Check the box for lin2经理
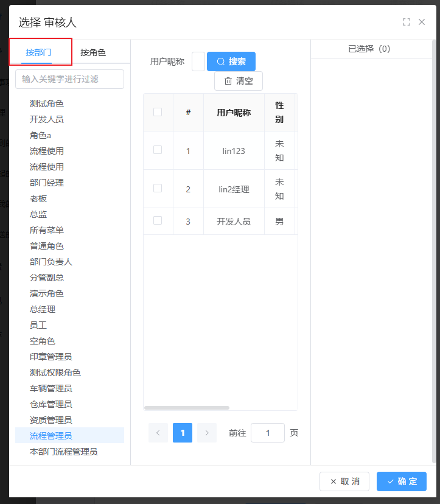Image resolution: width=440 pixels, height=504 pixels. pos(158,189)
